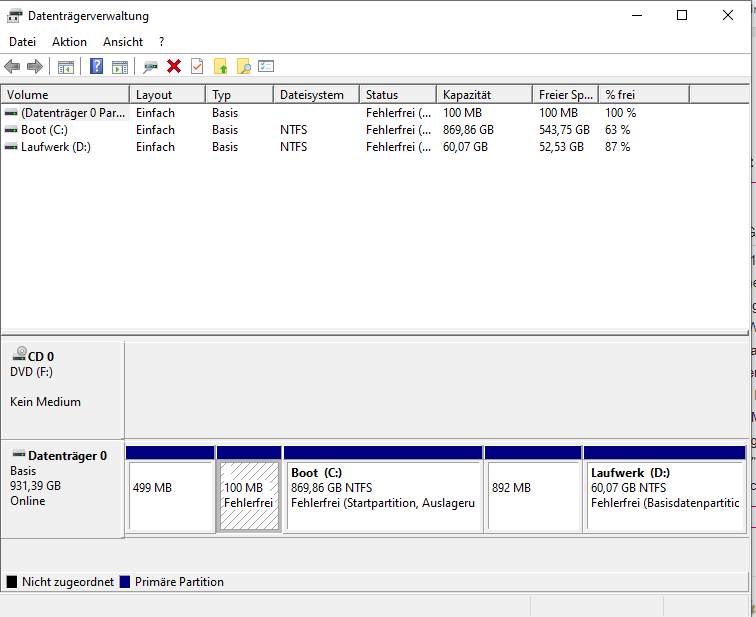Click the Kein Medium text
The image size is (756, 617).
point(45,402)
